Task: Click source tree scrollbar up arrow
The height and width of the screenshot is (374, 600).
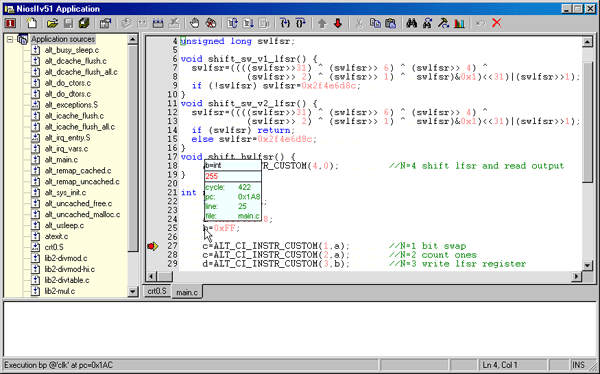Action: pyautogui.click(x=133, y=39)
